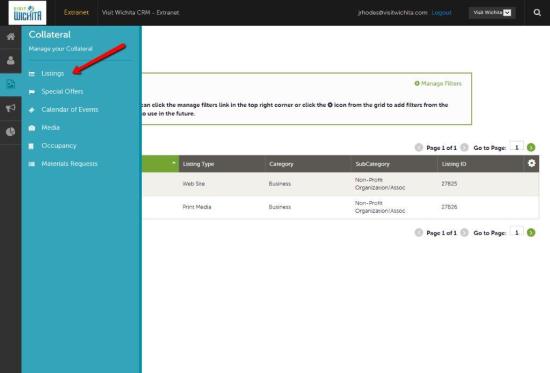
Task: Click the green go button in bottom pager
Action: [x=531, y=232]
